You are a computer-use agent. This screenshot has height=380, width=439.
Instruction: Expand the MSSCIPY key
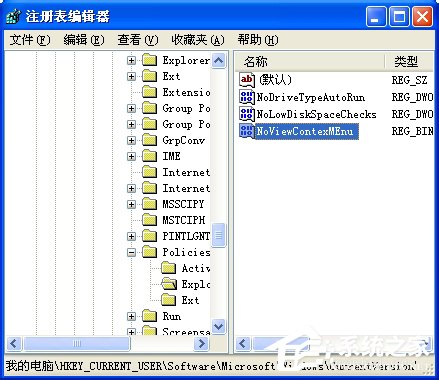coord(131,204)
